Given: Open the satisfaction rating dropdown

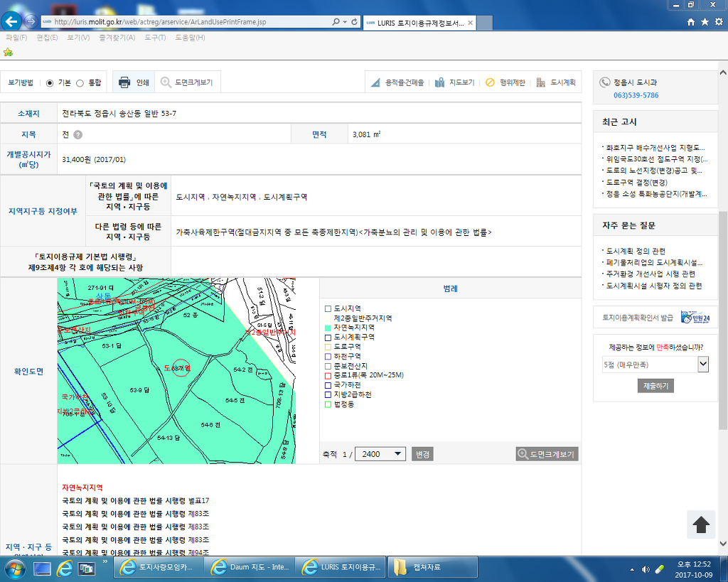Looking at the screenshot, I should [x=655, y=365].
